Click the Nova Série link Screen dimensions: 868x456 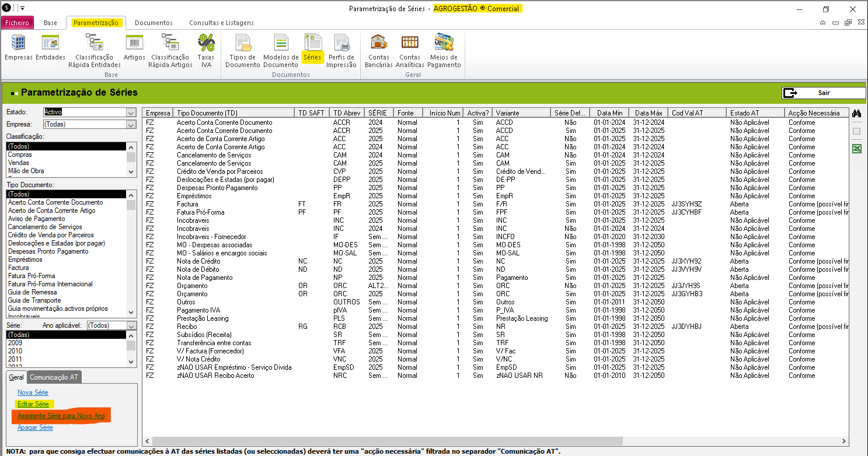[x=33, y=392]
